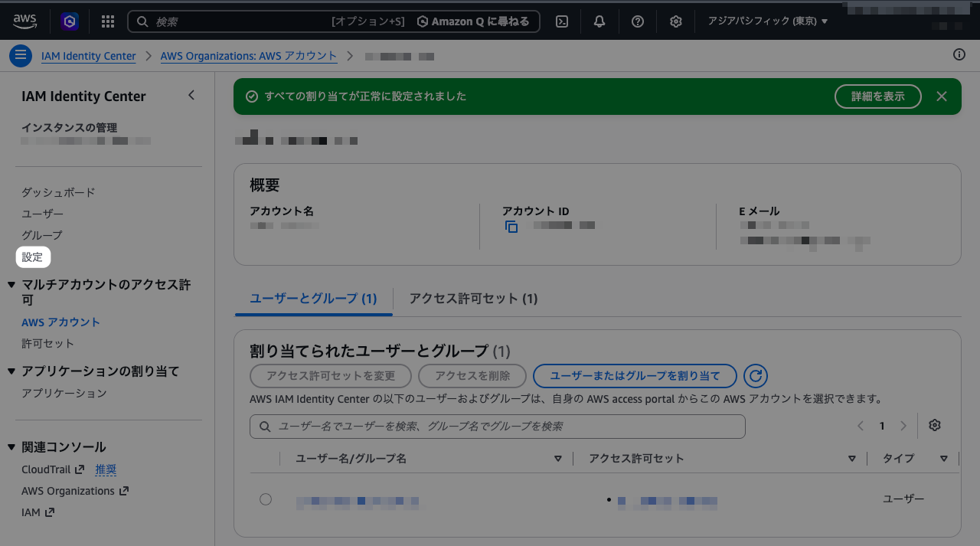Open the アジアパシフィック (東京) region dropdown
The height and width of the screenshot is (546, 980).
[768, 21]
